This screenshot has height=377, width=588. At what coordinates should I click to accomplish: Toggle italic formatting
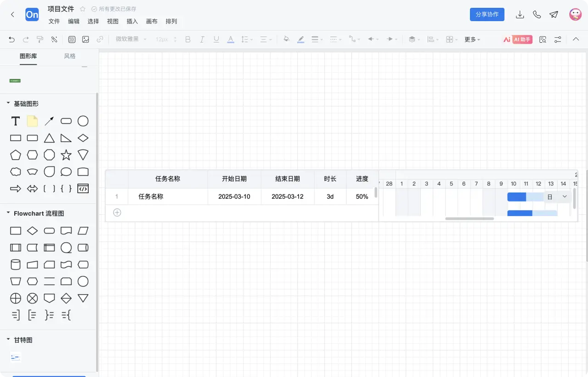tap(202, 39)
